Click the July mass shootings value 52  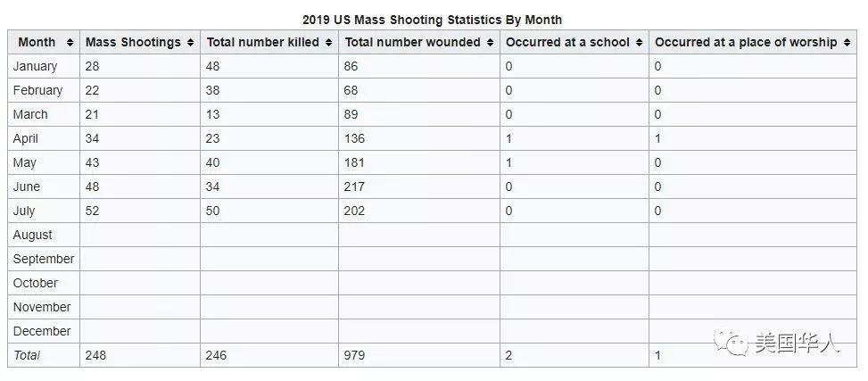point(93,211)
